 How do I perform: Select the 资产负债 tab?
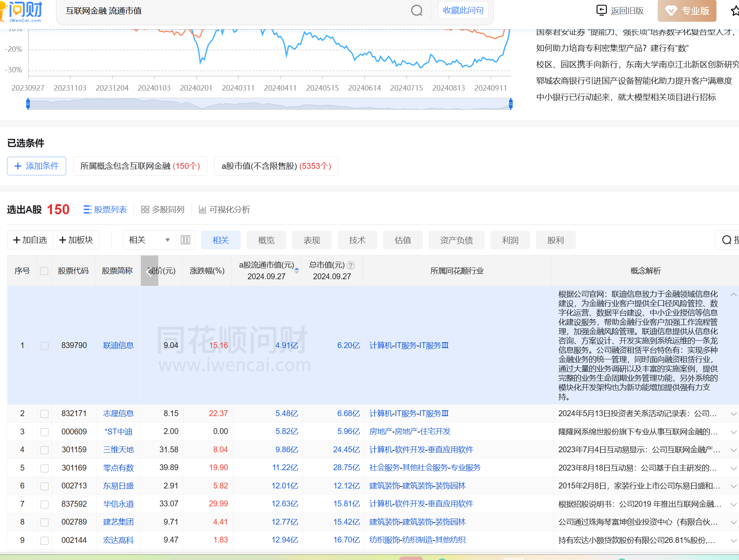pyautogui.click(x=457, y=240)
